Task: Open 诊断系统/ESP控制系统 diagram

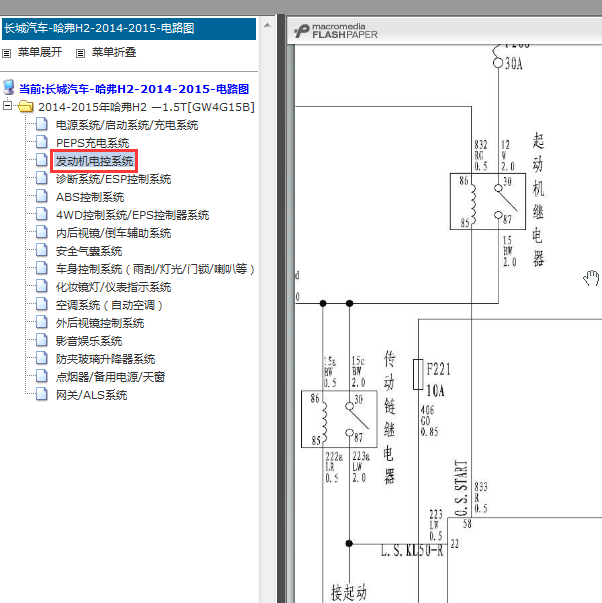Action: (113, 179)
